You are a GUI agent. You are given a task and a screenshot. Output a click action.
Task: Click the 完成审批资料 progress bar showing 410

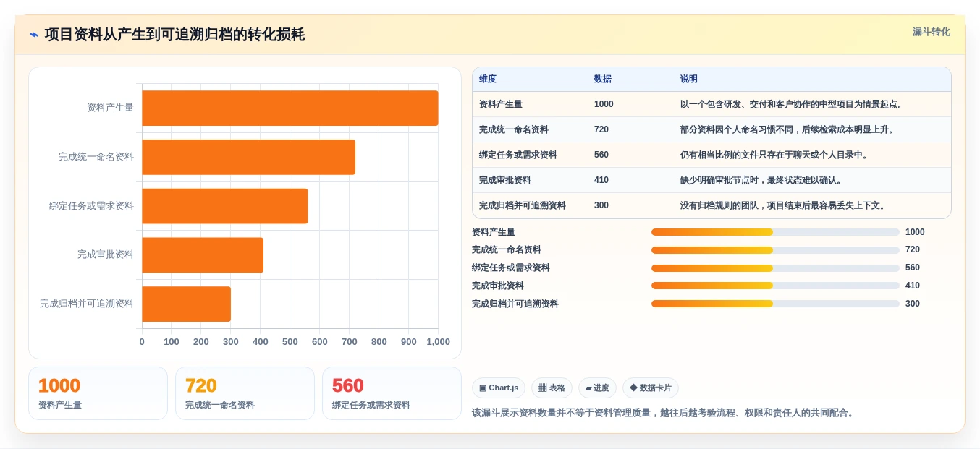(x=775, y=286)
